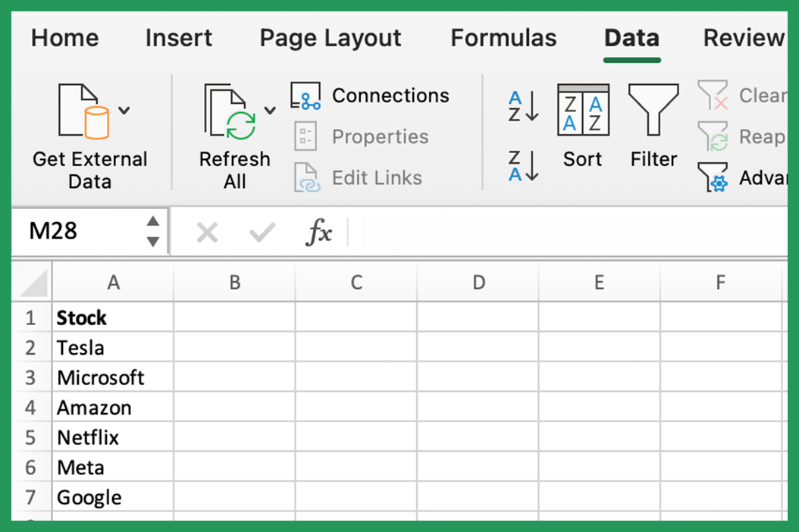Open the Formulas tab

[x=503, y=38]
